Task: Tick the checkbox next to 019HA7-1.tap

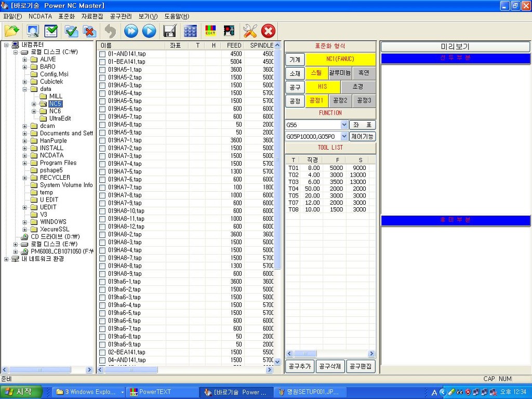Action: pyautogui.click(x=102, y=140)
